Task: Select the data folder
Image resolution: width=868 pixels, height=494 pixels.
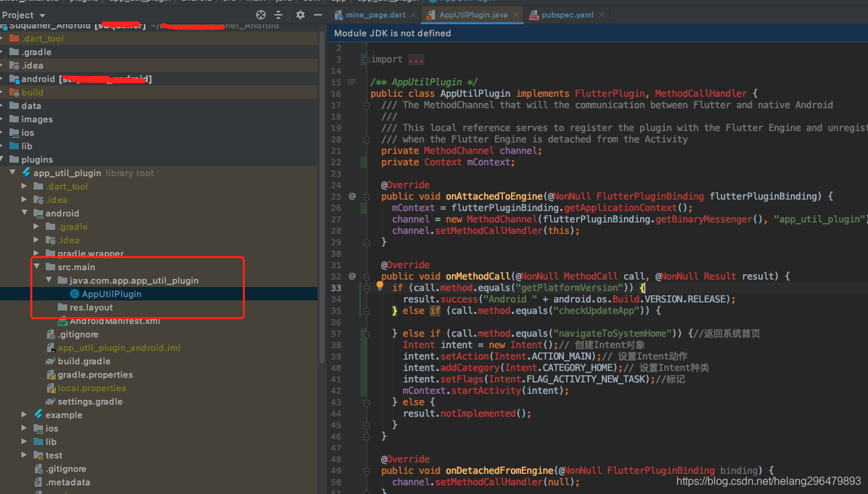Action: (31, 106)
